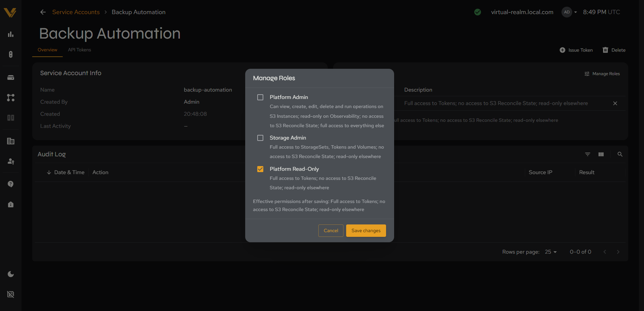Go to next page of audit log
The height and width of the screenshot is (311, 644).
[618, 252]
